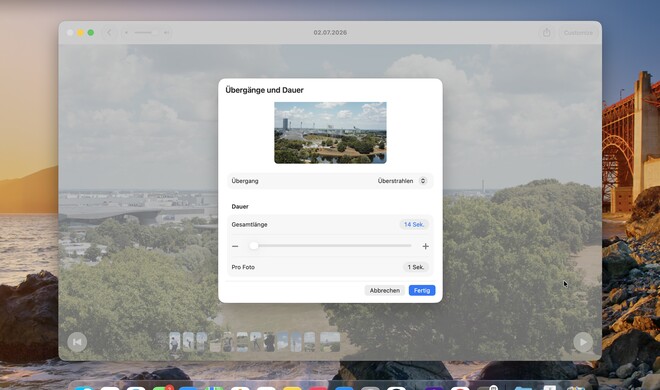Open the share menu icon in toolbar

click(x=546, y=32)
